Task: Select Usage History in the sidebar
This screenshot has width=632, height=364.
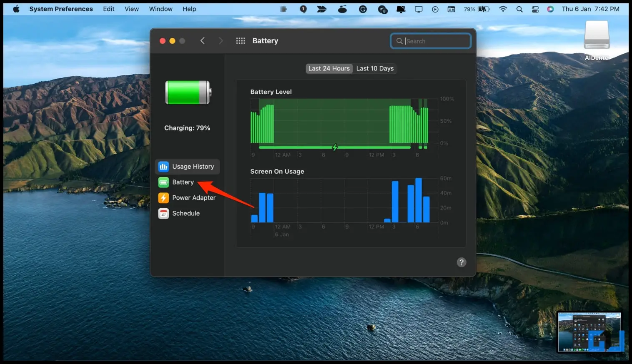Action: point(187,167)
